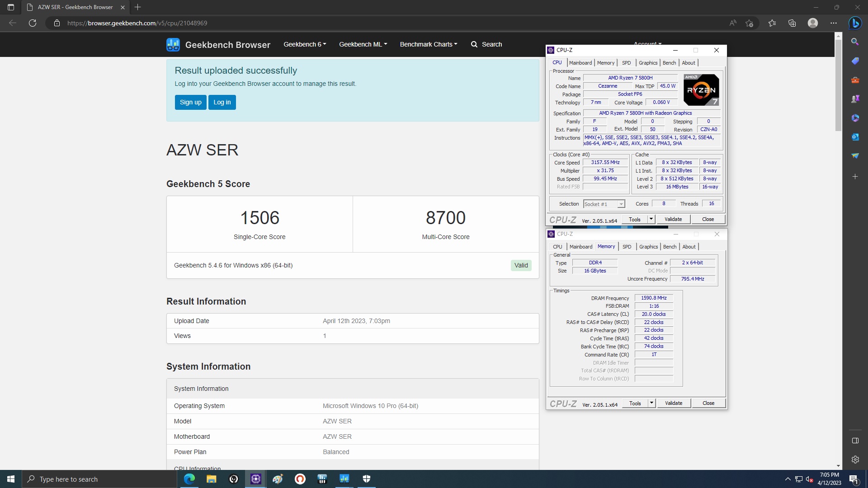Open notification center icon
This screenshot has height=488, width=868.
coord(854,479)
